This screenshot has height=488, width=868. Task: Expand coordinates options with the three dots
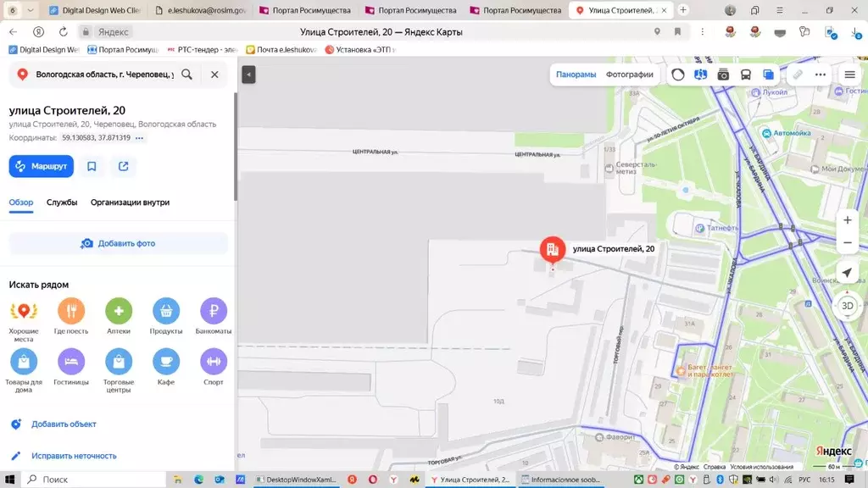[140, 138]
